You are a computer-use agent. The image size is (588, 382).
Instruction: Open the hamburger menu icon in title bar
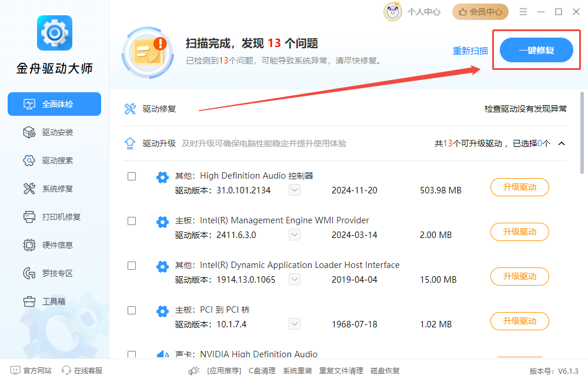coord(523,12)
